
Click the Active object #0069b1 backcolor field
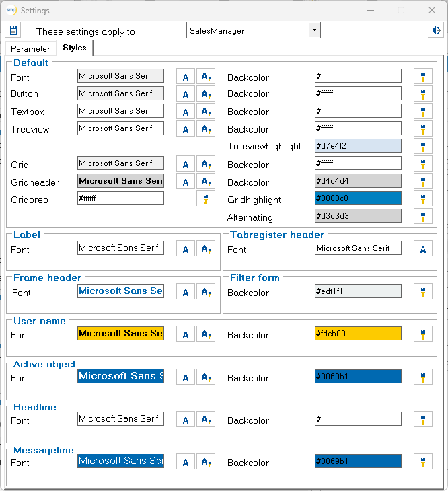point(358,376)
